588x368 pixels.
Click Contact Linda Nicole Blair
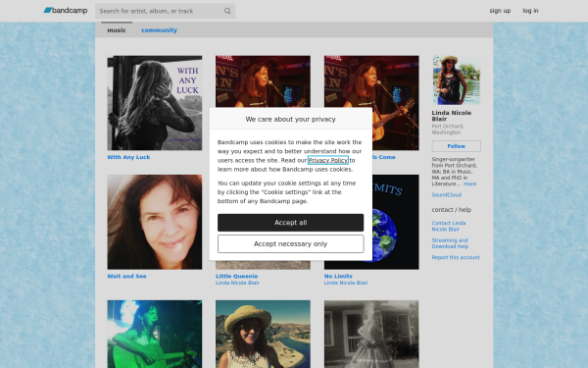tap(449, 226)
